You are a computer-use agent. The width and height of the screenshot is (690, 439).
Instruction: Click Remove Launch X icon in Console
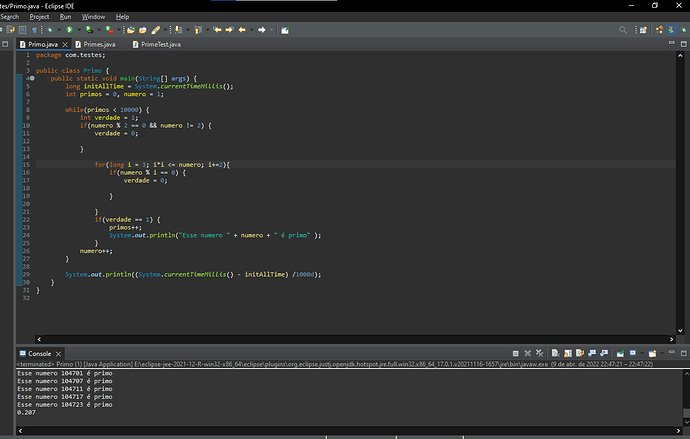tap(528, 353)
